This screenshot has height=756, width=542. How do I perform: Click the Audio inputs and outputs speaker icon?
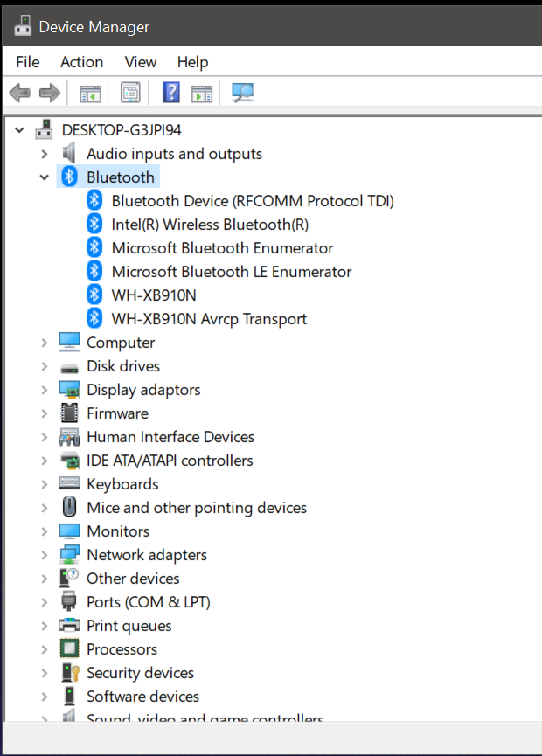[69, 153]
